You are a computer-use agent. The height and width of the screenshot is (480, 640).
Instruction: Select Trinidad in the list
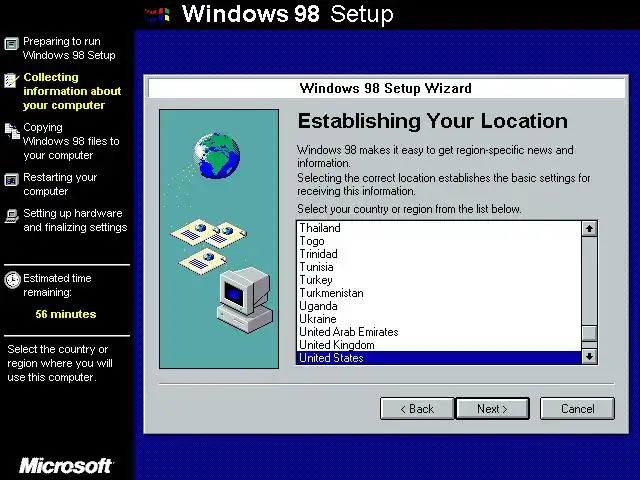439,254
